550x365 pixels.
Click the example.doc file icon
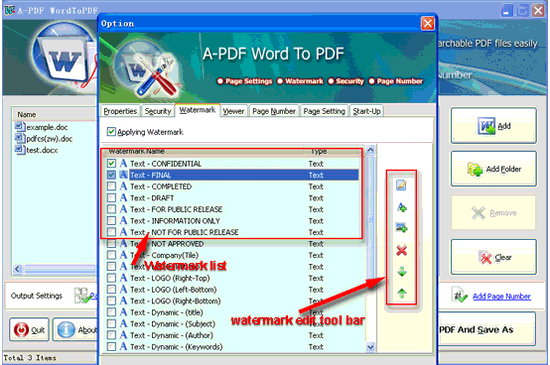click(19, 127)
